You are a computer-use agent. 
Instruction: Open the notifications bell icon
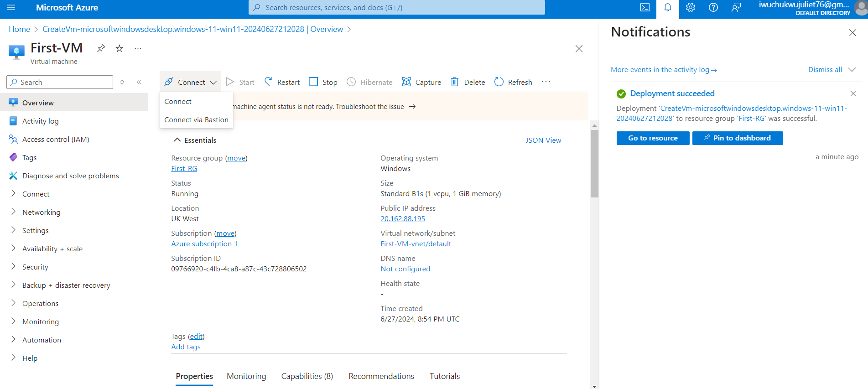668,8
